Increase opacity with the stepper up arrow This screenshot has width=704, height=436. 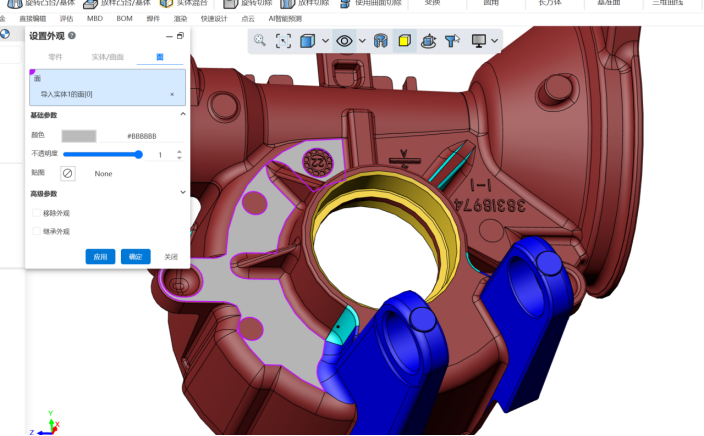(179, 152)
